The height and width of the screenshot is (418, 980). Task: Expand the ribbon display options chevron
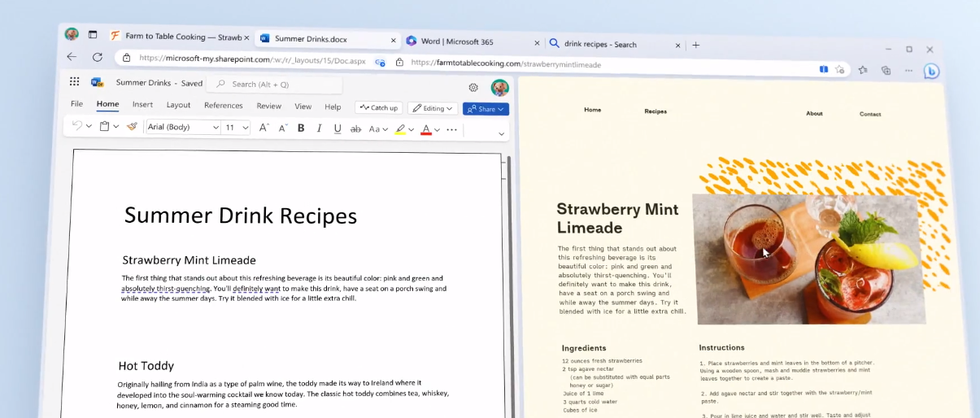click(x=501, y=133)
